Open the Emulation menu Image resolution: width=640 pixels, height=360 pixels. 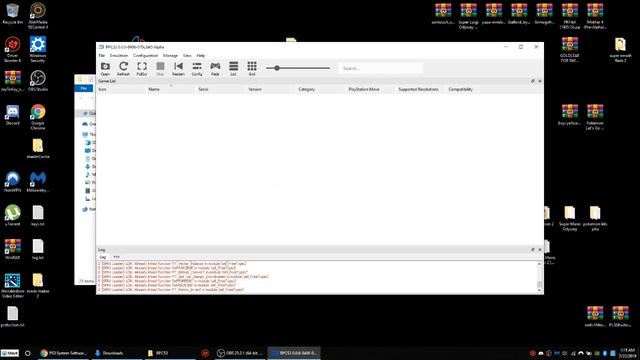[119, 56]
